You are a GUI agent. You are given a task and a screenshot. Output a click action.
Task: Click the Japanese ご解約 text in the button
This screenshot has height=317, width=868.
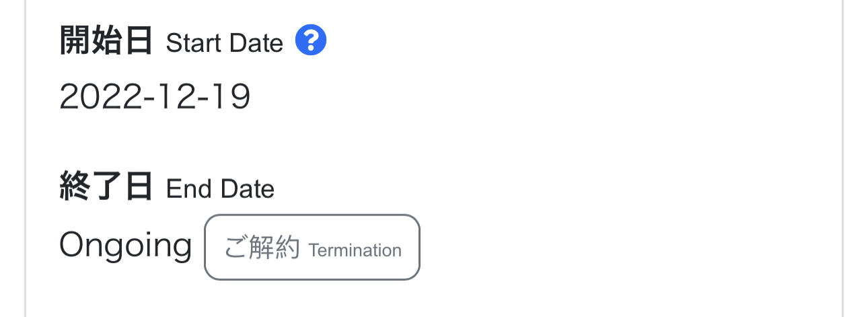click(262, 249)
